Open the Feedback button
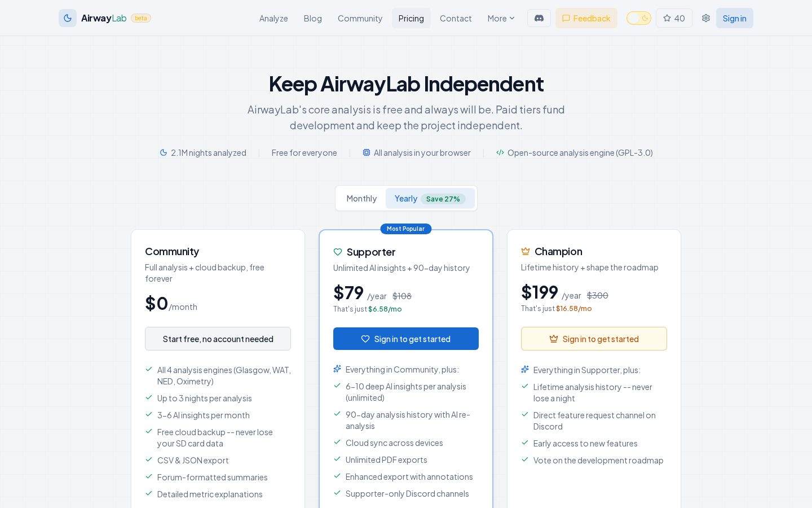 coord(586,18)
